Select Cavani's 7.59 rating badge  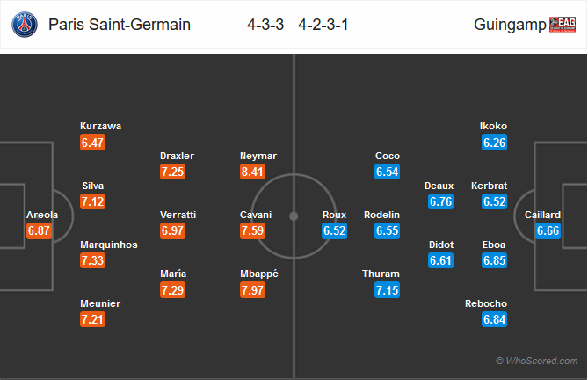tap(252, 231)
